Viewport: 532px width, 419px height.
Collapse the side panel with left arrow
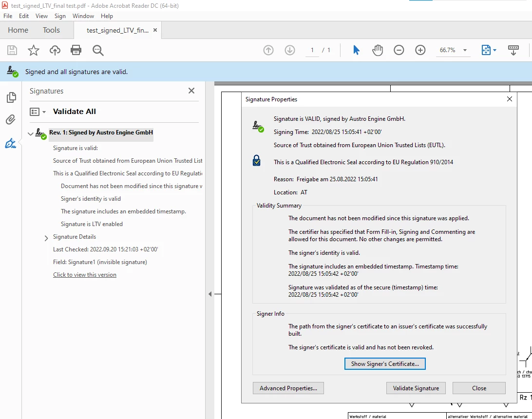point(209,294)
